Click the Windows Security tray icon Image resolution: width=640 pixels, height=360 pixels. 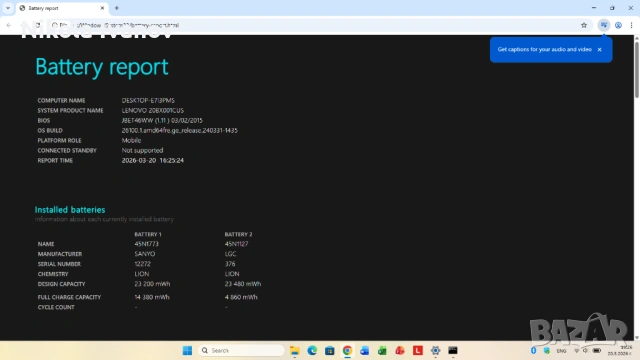[x=547, y=351]
